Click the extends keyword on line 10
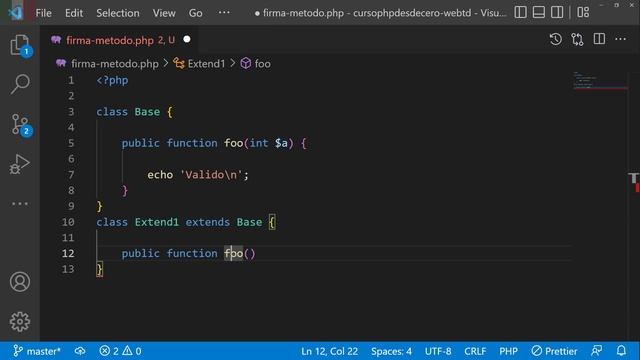 [x=207, y=222]
